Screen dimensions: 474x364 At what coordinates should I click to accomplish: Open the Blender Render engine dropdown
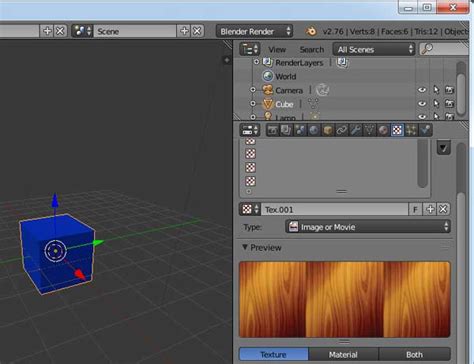point(254,31)
